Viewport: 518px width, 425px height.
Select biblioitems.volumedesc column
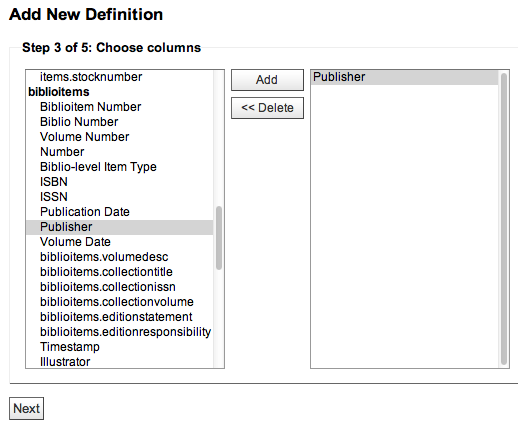point(119,257)
